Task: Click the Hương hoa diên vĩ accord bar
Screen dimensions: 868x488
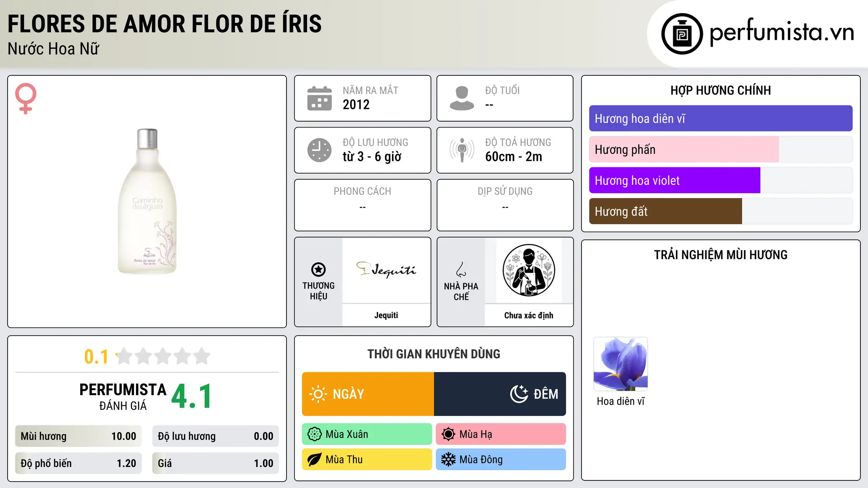Action: tap(721, 119)
